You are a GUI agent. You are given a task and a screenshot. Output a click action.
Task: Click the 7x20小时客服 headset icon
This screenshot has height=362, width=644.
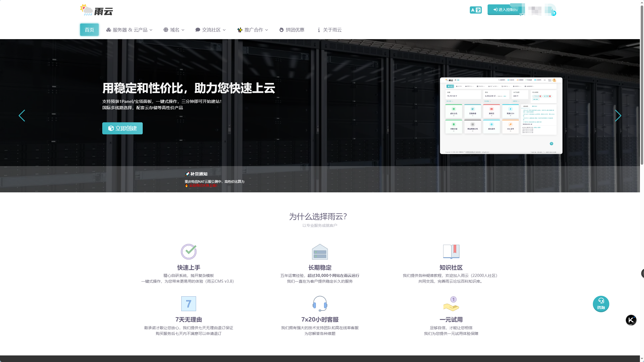(x=320, y=304)
